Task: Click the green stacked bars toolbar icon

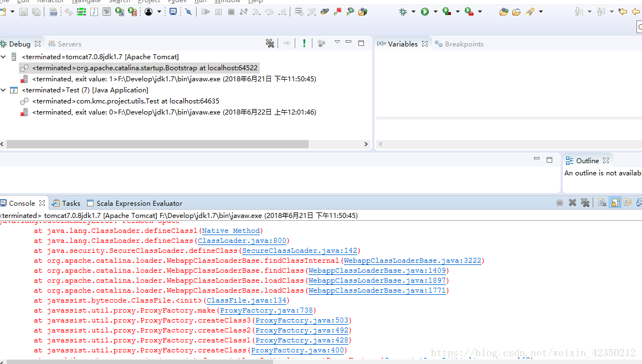Action: [81, 12]
